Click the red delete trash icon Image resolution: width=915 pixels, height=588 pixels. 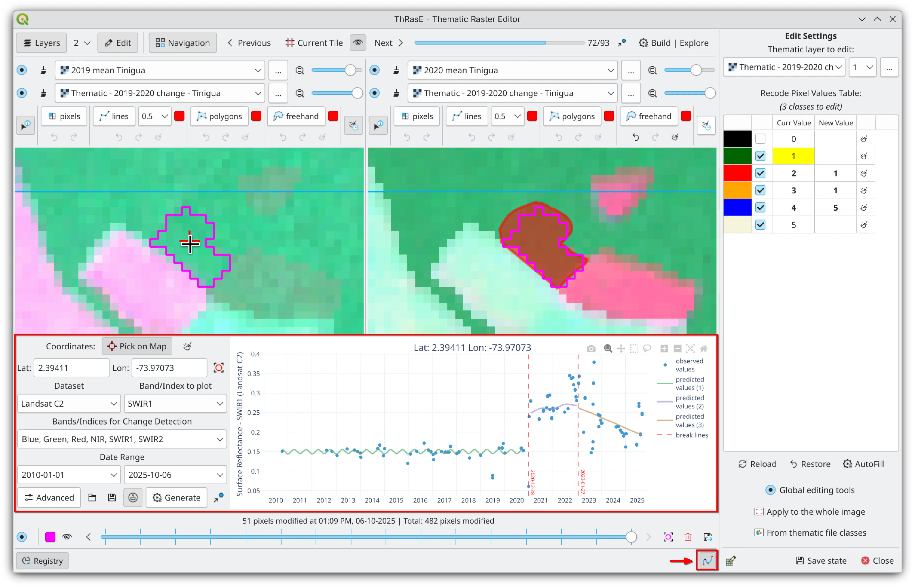[688, 537]
